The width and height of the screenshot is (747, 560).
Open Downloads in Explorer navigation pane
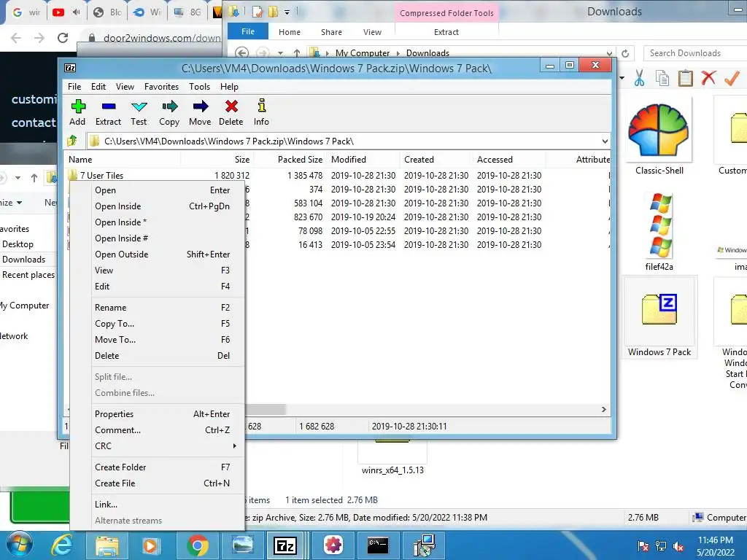pos(24,260)
